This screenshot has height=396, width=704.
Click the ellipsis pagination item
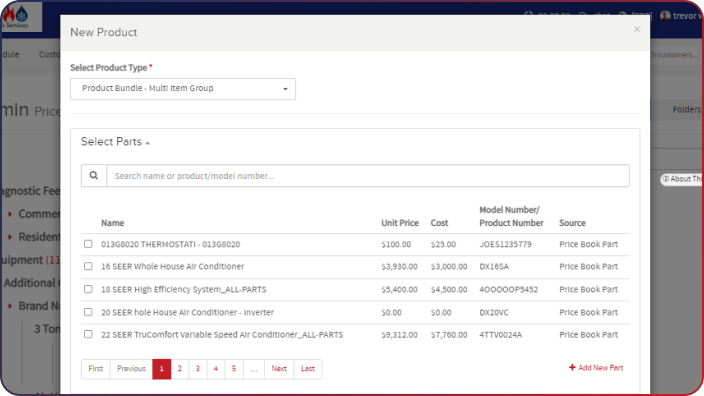[254, 369]
